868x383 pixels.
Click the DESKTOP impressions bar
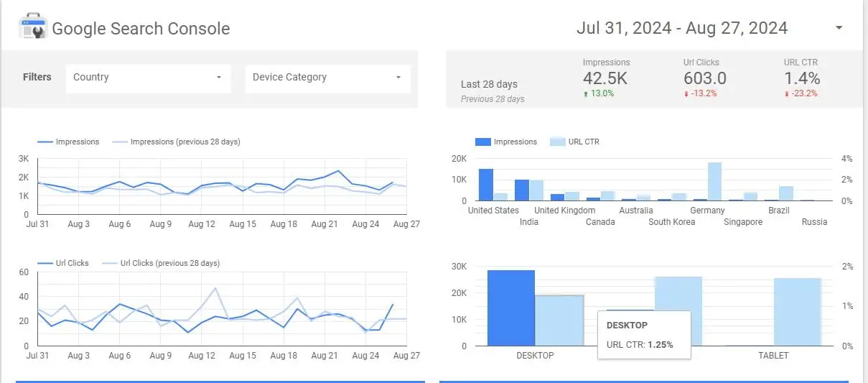(x=510, y=308)
